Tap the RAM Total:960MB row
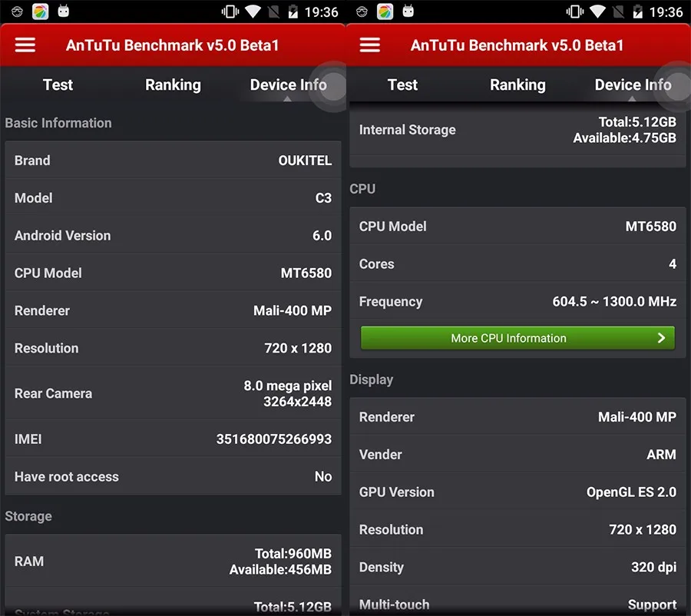The height and width of the screenshot is (616, 691). pos(173,561)
